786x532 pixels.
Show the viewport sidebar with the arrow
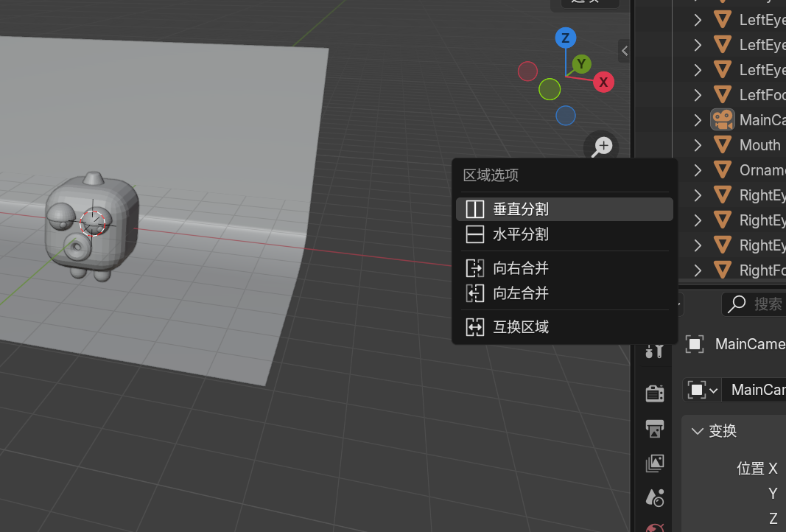(x=625, y=51)
